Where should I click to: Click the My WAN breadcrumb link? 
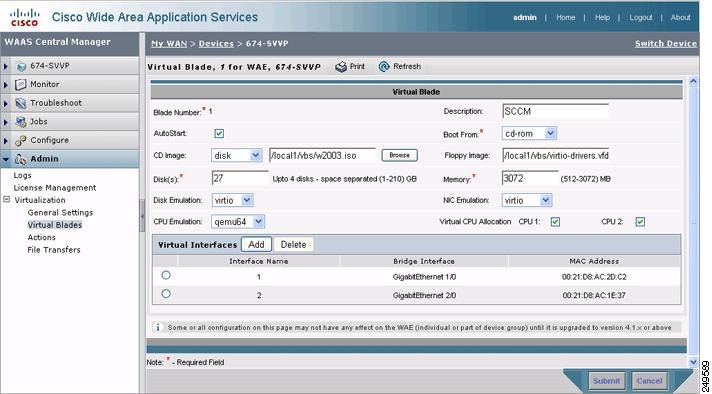[169, 44]
